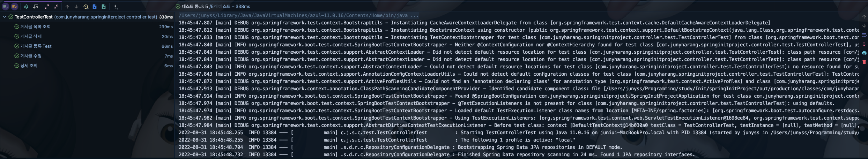Click the log line at 18:45:47.913

519,89
